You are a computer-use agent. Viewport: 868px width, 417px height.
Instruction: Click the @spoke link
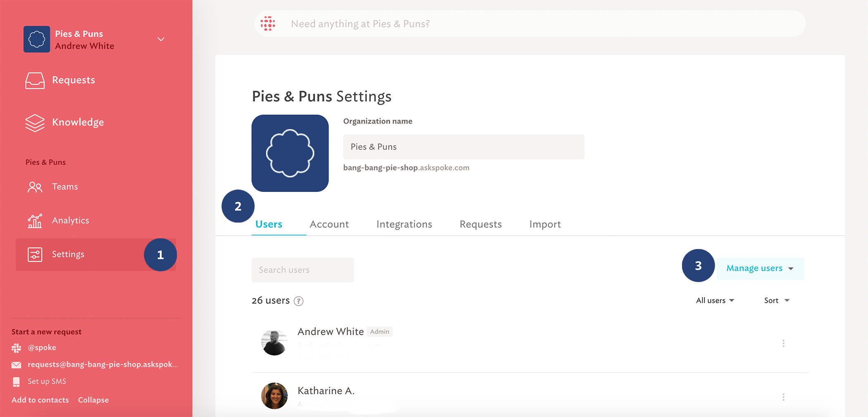coord(42,348)
